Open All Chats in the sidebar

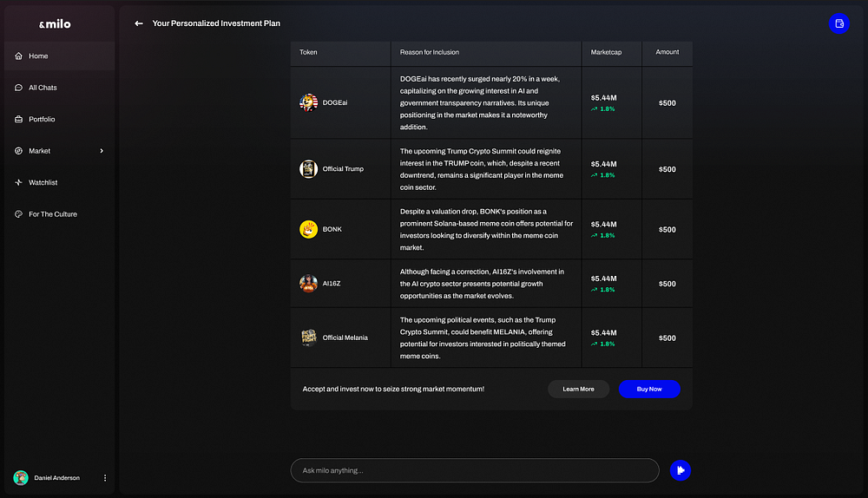[43, 88]
